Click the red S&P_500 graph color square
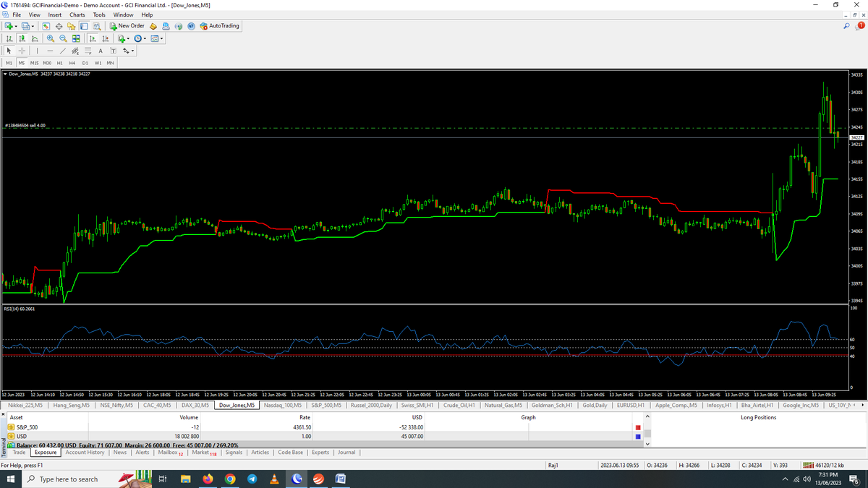Viewport: 868px width, 488px height. click(637, 427)
